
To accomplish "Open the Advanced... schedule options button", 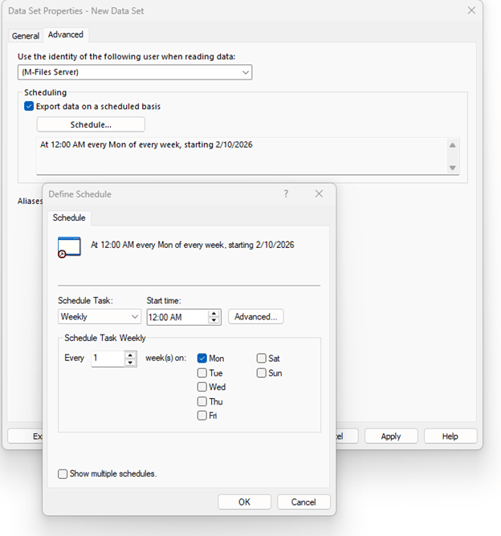I will (x=256, y=317).
